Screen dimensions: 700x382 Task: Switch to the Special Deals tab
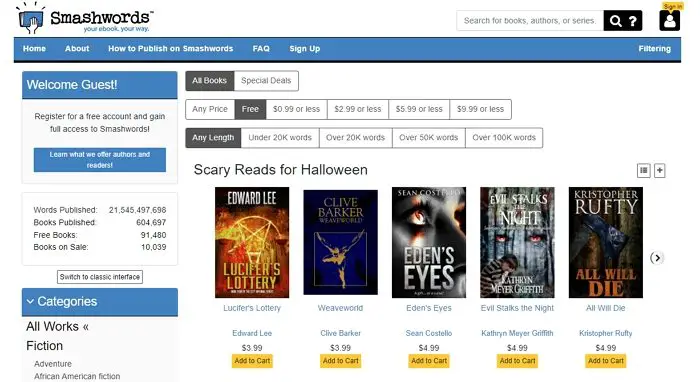click(x=266, y=81)
